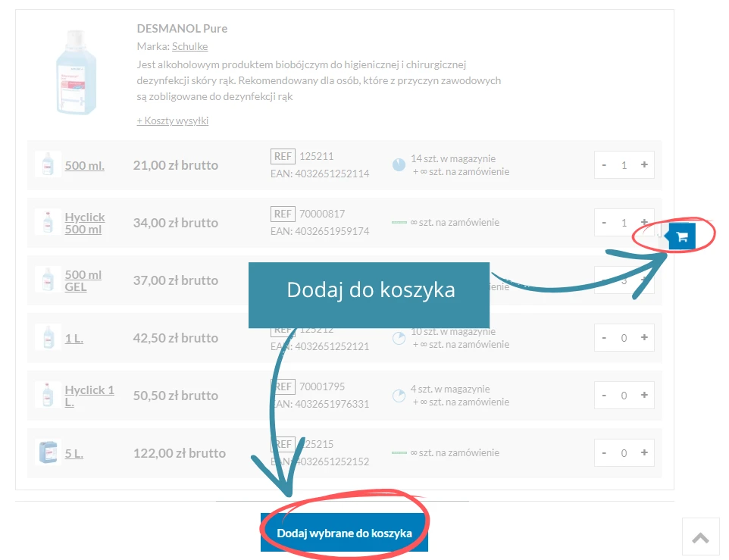
Task: Click the 500 ml GEL bottle thumbnail
Action: [x=48, y=280]
